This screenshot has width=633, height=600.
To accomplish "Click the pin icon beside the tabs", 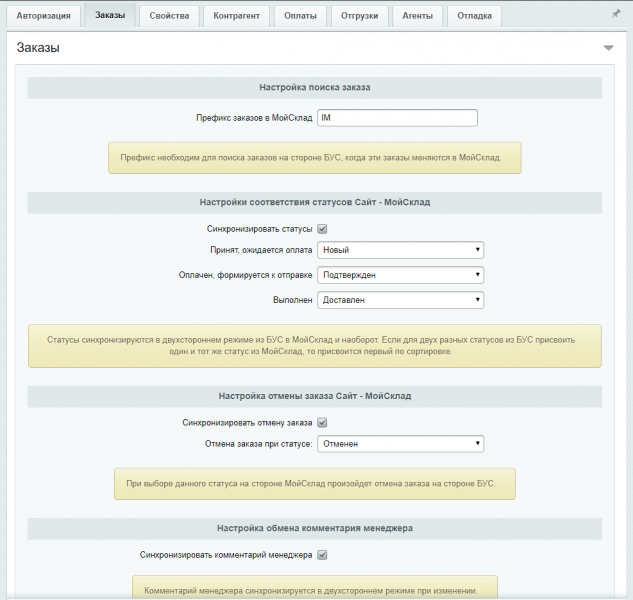I will (x=616, y=14).
